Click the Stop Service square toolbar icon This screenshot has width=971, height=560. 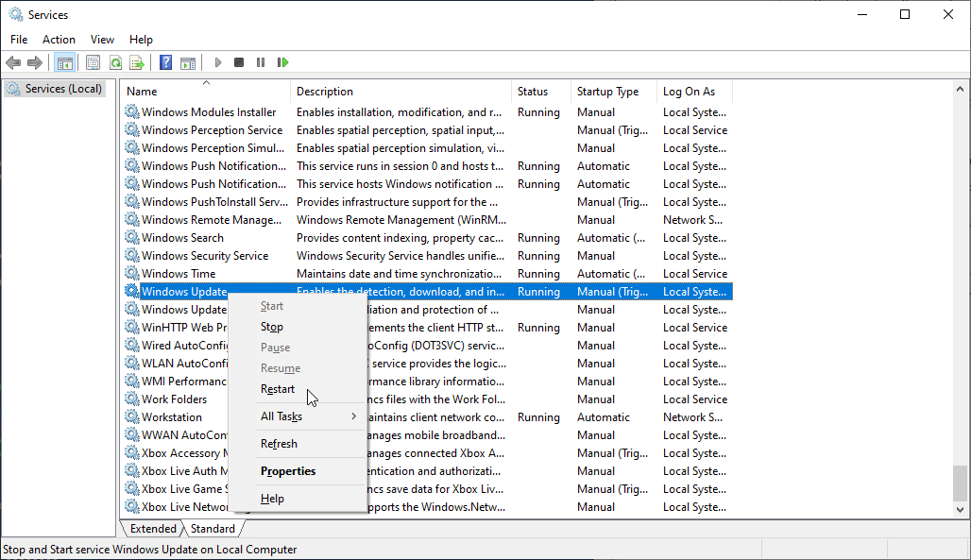[x=239, y=62]
